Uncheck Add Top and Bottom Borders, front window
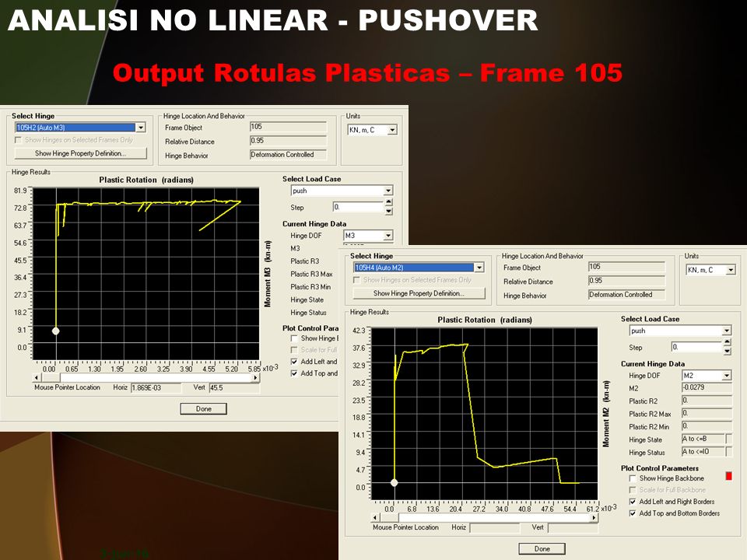The image size is (747, 560). pos(633,513)
